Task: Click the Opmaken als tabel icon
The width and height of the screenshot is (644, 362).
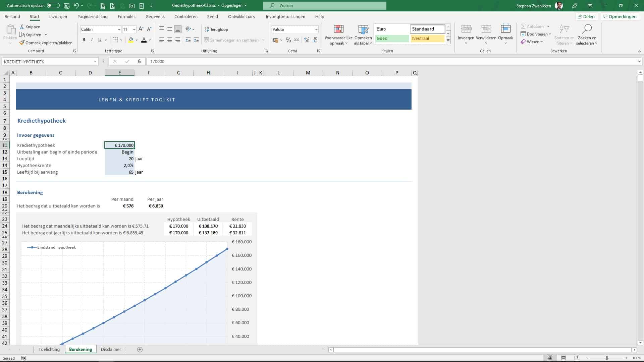Action: [x=363, y=29]
